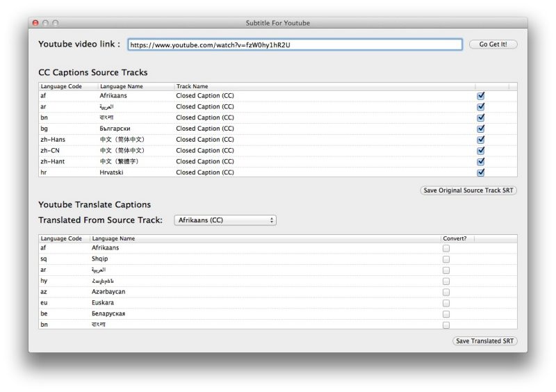Click translate table Language Name header

coord(265,239)
